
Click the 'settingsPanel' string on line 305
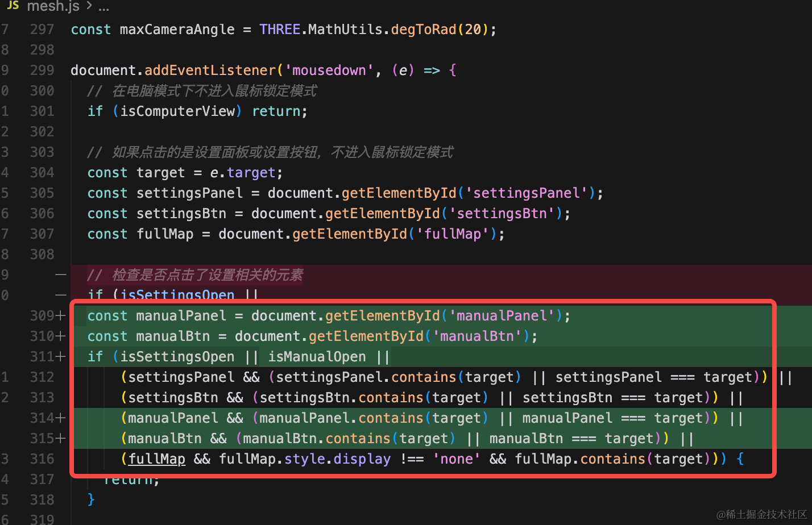(526, 193)
